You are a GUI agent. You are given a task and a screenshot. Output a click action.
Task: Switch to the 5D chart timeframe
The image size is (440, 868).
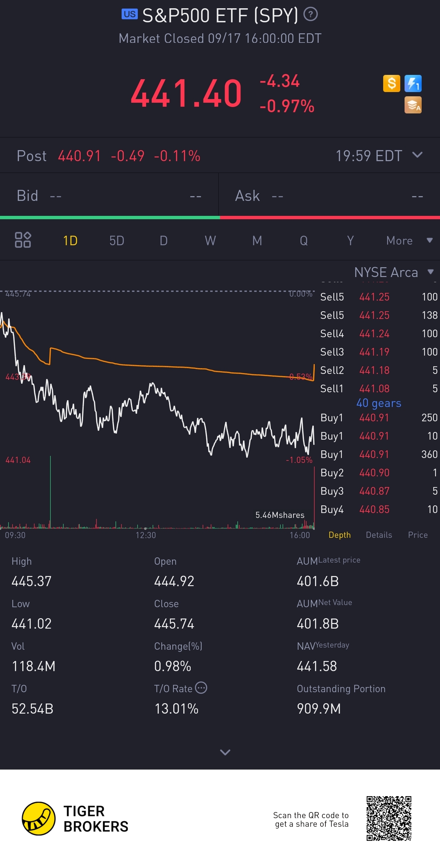(x=117, y=241)
